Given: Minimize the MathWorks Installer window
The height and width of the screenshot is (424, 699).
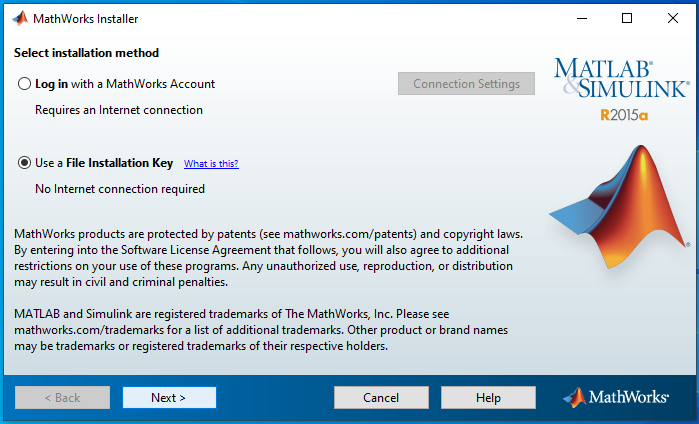Looking at the screenshot, I should coord(581,18).
